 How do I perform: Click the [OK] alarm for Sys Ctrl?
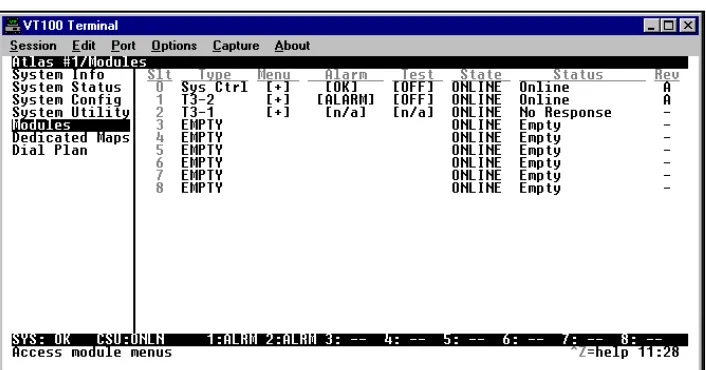point(341,87)
